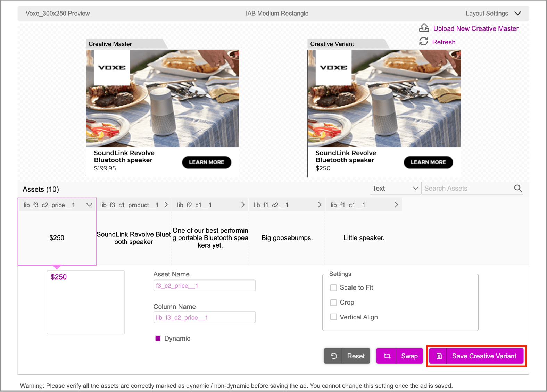Select the SoundLink Revolve Bluetooth speaker asset
The width and height of the screenshot is (547, 392).
(x=134, y=238)
